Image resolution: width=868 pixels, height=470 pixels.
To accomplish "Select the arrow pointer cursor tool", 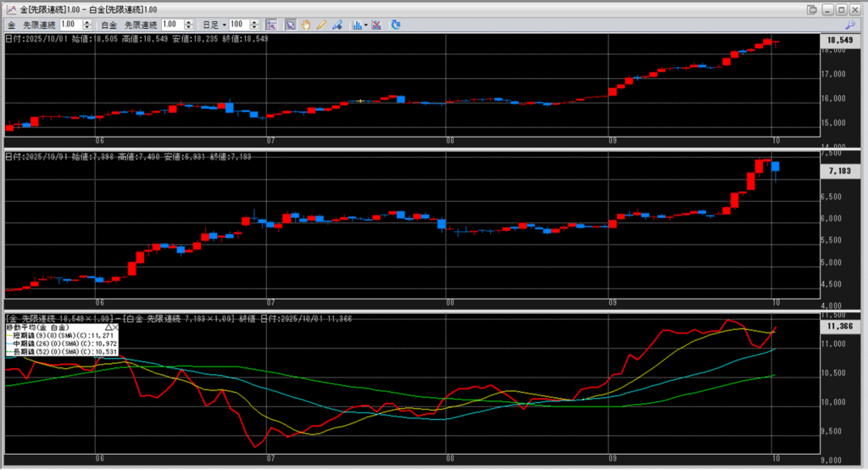I will 290,25.
